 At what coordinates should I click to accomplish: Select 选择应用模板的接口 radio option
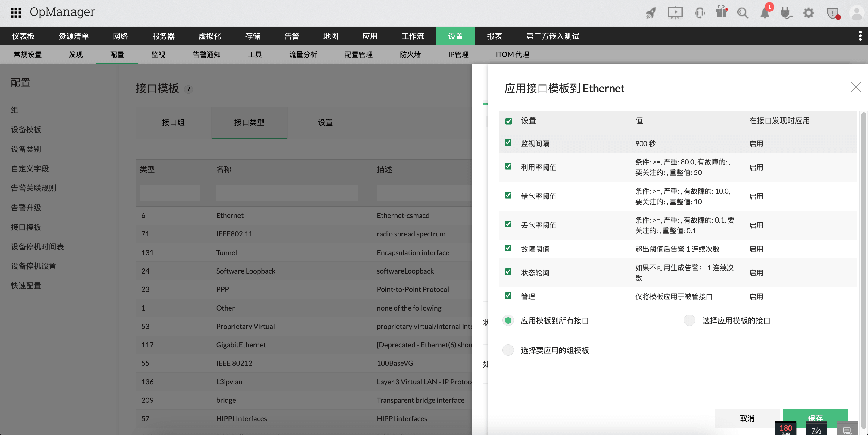coord(689,320)
